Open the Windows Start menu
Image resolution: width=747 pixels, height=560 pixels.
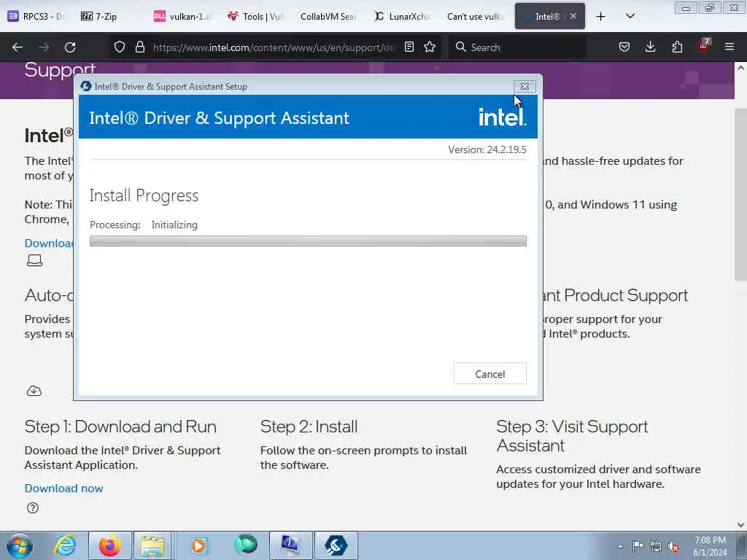coord(20,545)
